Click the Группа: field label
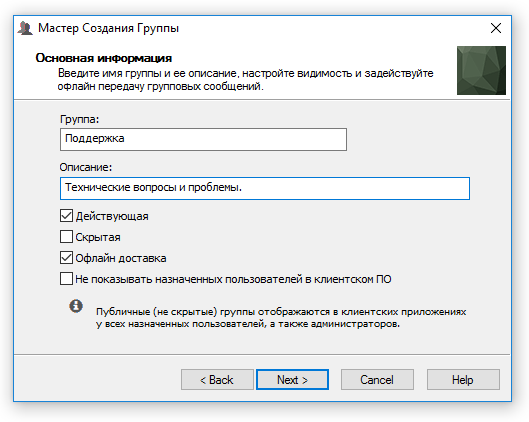 (79, 119)
